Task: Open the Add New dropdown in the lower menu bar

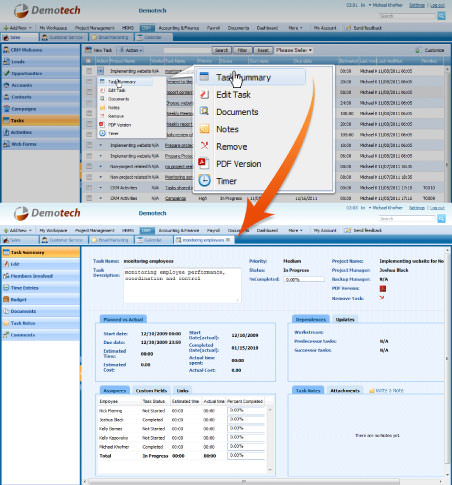Action: tap(18, 230)
